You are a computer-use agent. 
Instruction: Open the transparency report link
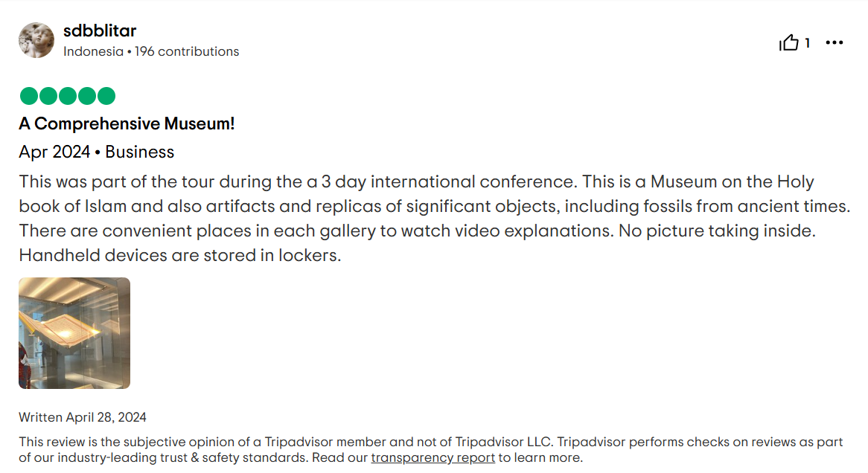[x=433, y=457]
